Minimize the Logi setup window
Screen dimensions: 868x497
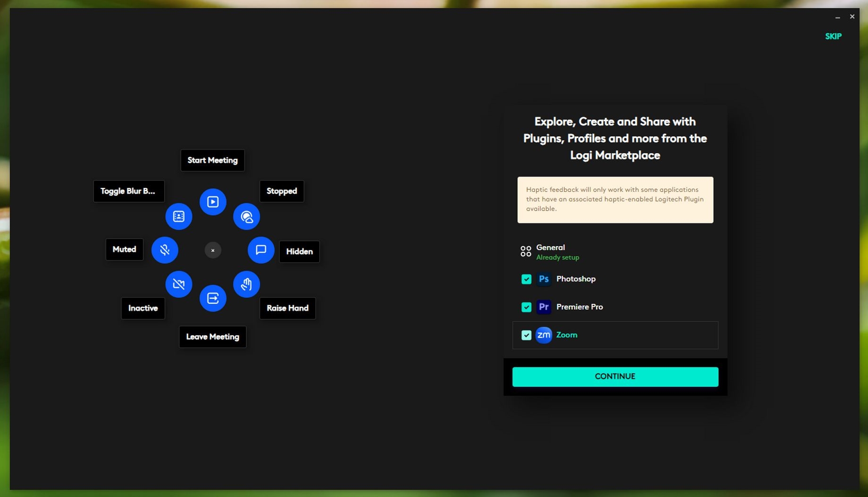click(x=837, y=17)
